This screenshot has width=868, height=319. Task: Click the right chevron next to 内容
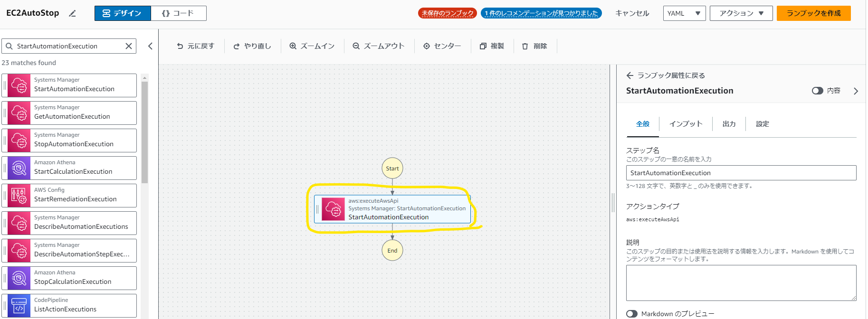click(856, 91)
